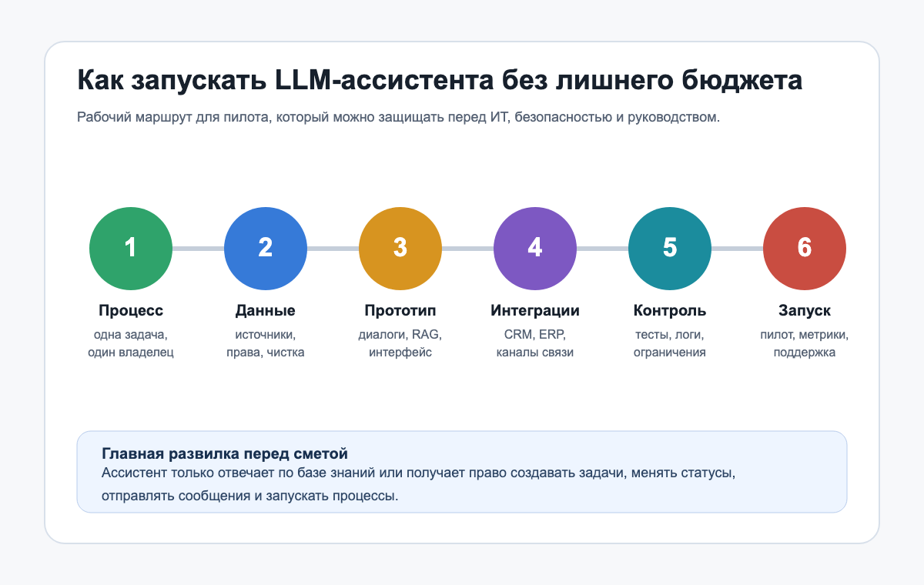
Task: Select the 'Запуск' step label
Action: (x=805, y=311)
